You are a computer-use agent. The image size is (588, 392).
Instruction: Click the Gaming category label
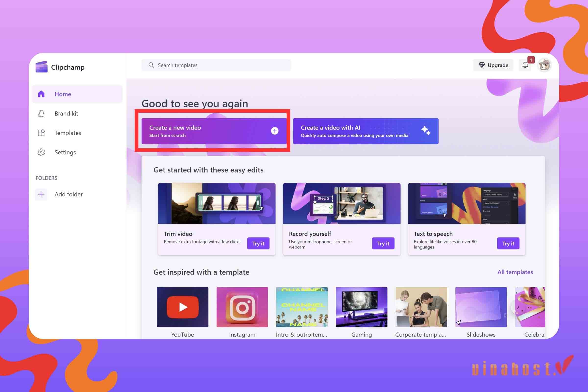click(362, 334)
